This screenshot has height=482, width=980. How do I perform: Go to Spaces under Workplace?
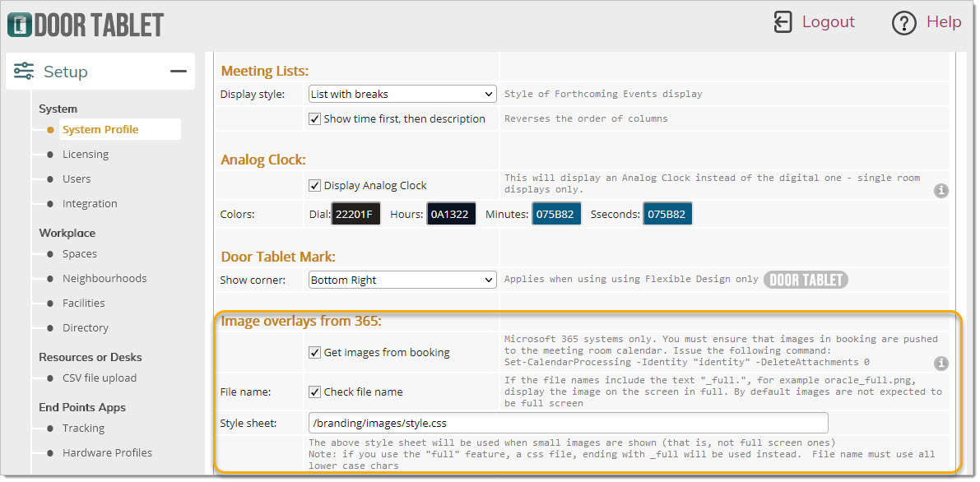click(80, 253)
